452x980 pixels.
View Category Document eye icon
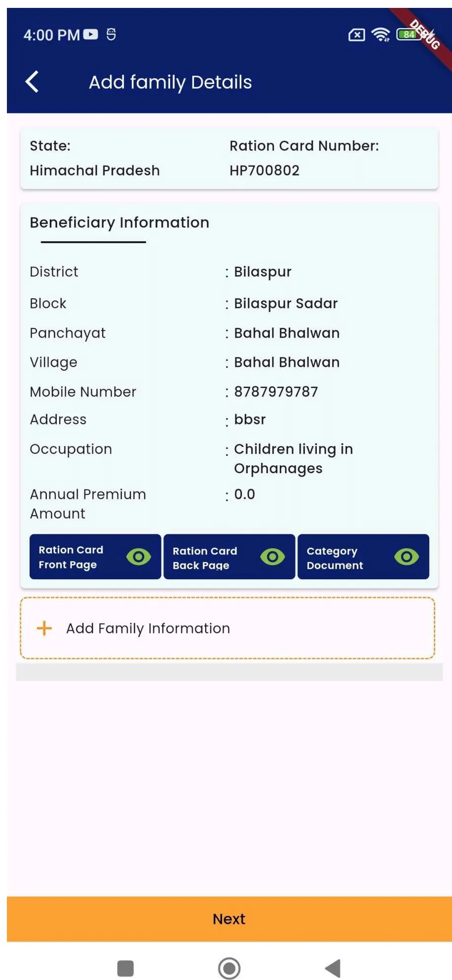(x=407, y=557)
